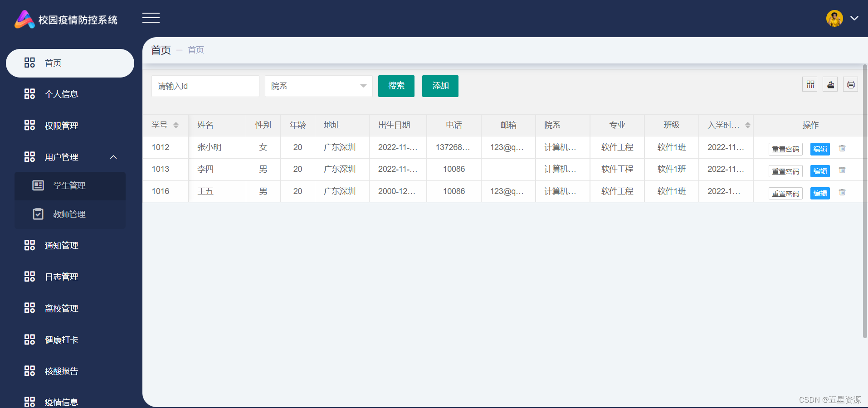Collapse the 用户管理 menu chevron
The height and width of the screenshot is (408, 868).
113,157
